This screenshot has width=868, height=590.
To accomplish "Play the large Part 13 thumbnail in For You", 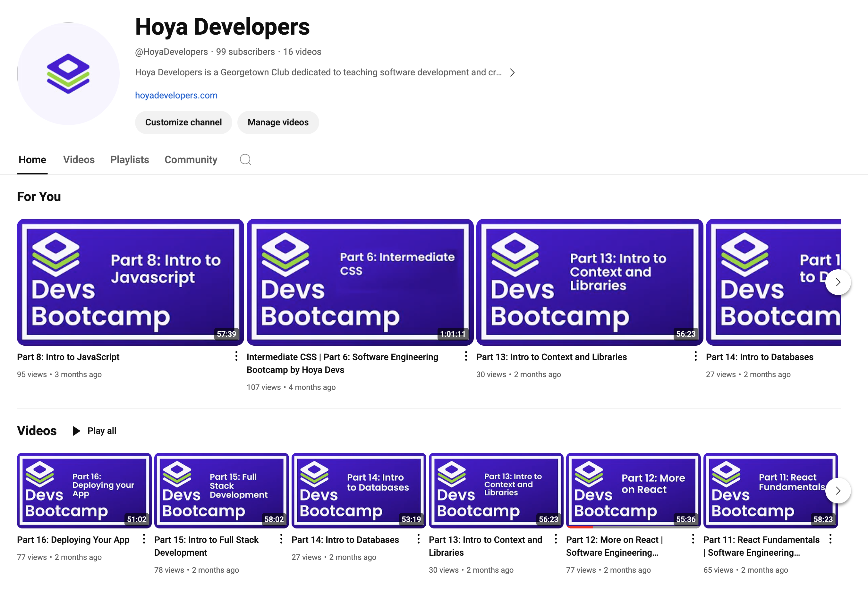I will [590, 282].
